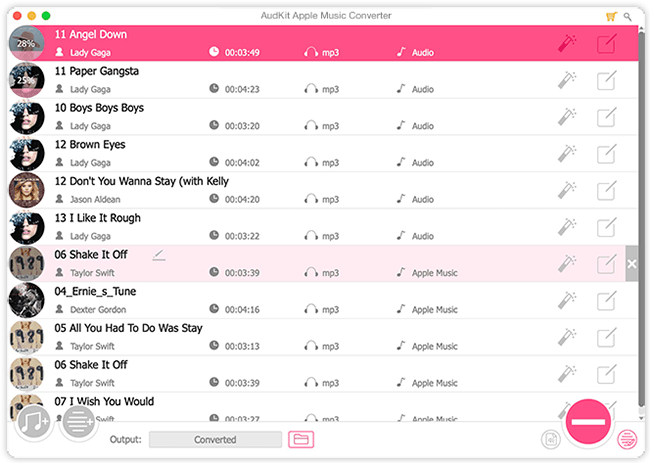This screenshot has width=650, height=463.
Task: Open effects wand for Brown Eyes
Action: 567,153
